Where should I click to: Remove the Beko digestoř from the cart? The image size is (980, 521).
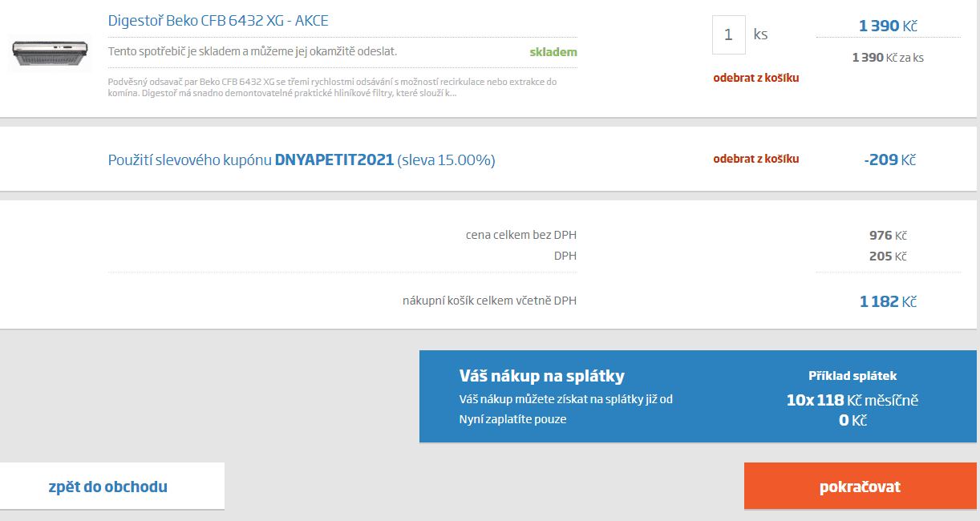click(x=756, y=78)
